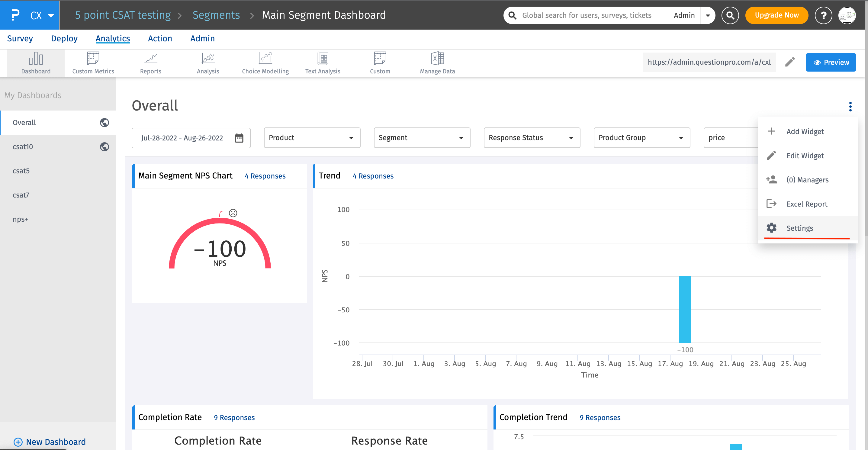
Task: Click the calendar icon in date range
Action: (239, 138)
